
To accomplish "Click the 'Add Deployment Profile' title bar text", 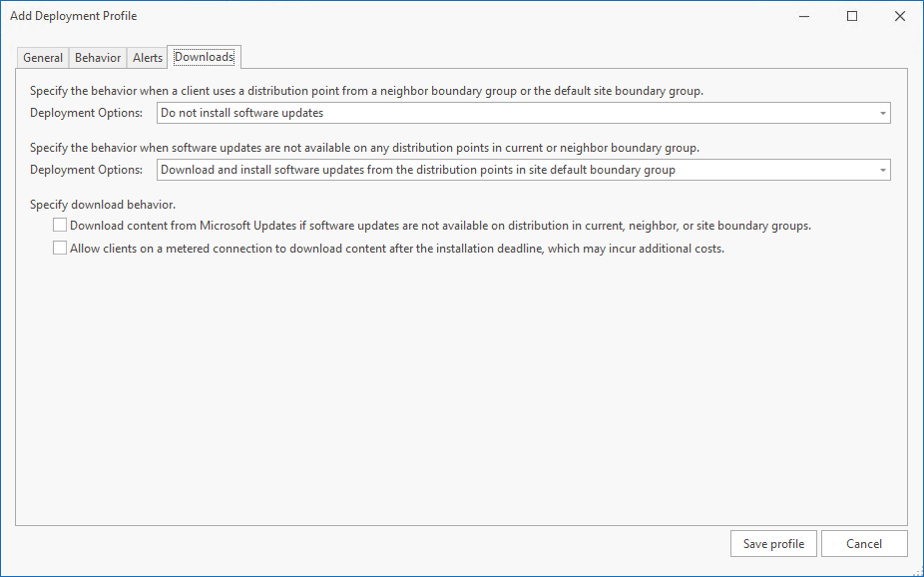I will coord(74,16).
